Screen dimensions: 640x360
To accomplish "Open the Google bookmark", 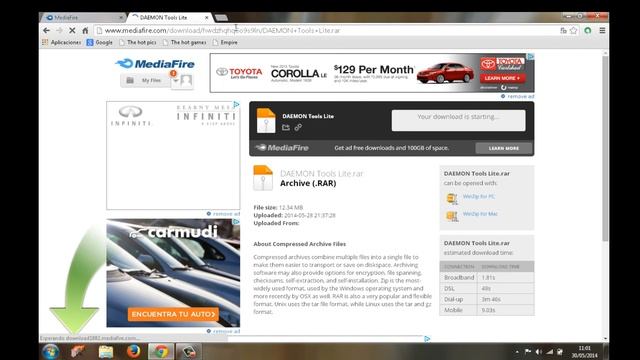I will [x=100, y=42].
